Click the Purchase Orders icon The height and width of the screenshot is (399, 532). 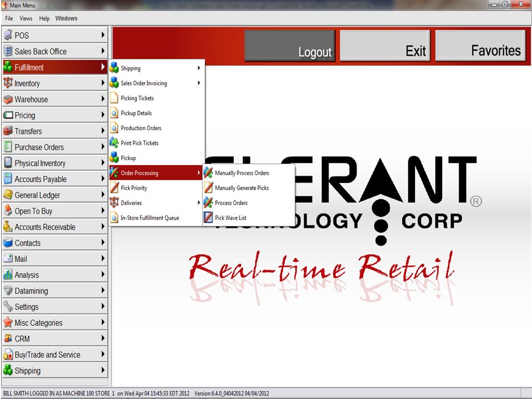click(x=8, y=146)
